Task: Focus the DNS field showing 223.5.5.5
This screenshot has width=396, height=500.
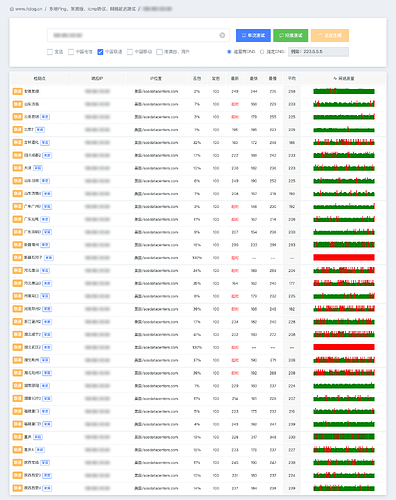Action: click(x=318, y=52)
